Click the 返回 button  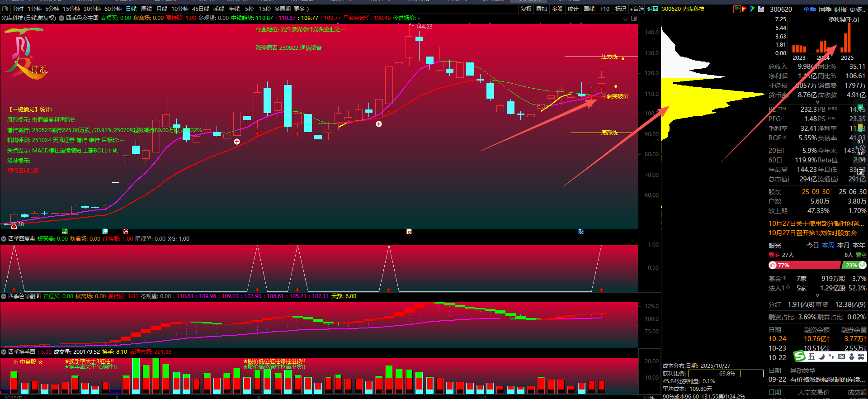click(x=652, y=9)
